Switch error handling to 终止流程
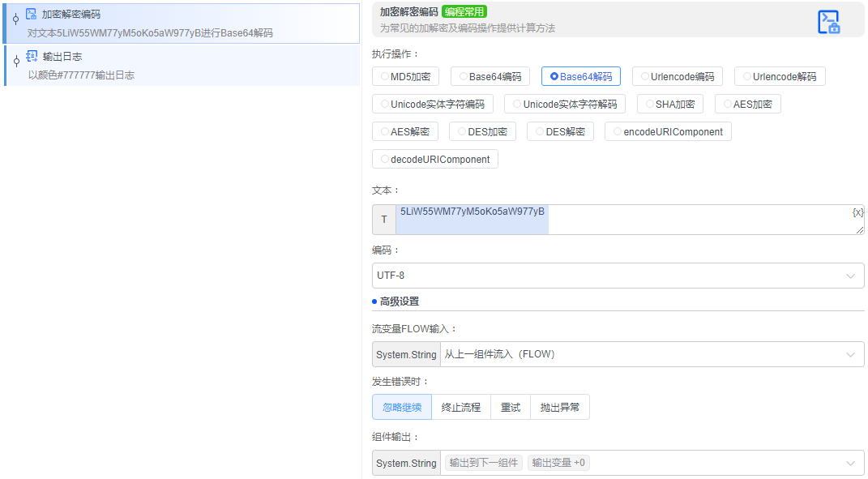This screenshot has width=868, height=479. [x=460, y=407]
